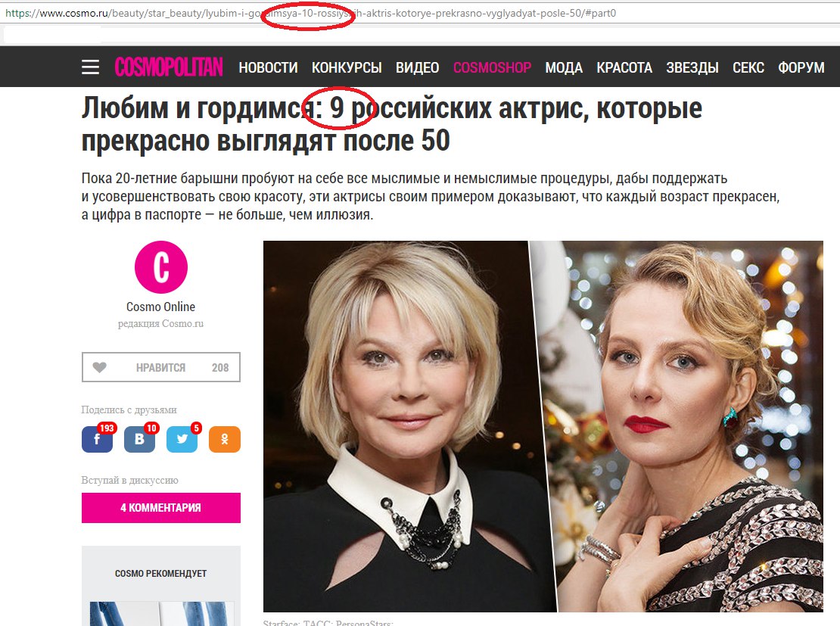Viewport: 840px width, 626px height.
Task: Go to the Видео section
Action: (417, 67)
